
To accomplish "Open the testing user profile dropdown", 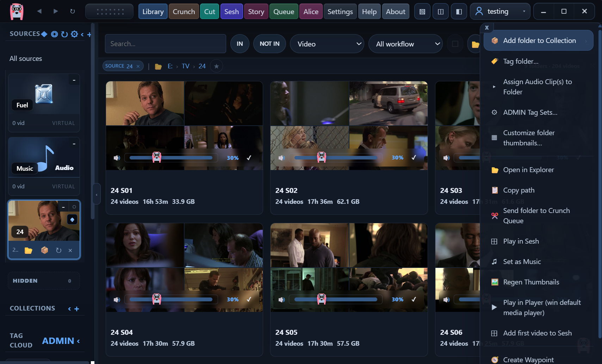I will click(x=500, y=12).
